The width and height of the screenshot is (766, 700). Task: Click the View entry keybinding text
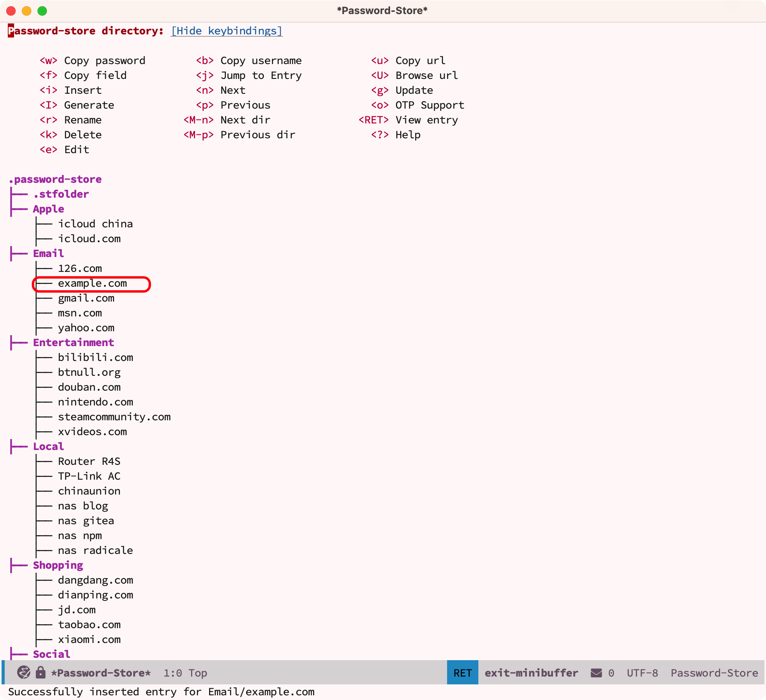[x=427, y=120]
